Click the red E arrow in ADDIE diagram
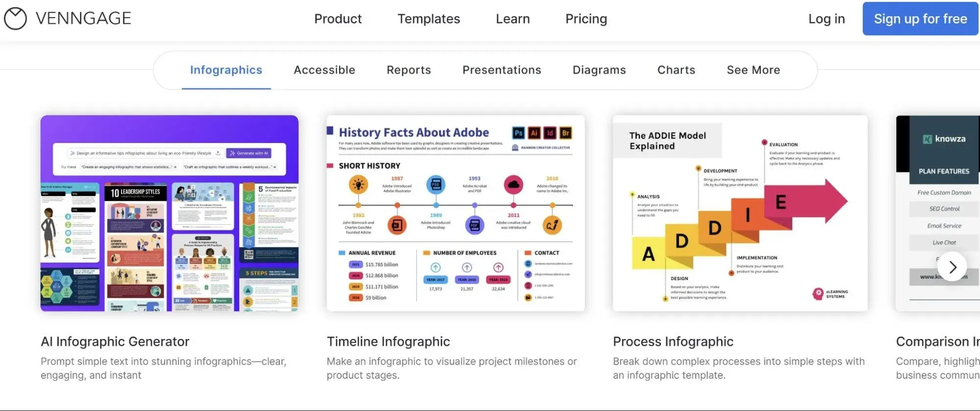This screenshot has width=980, height=411. pyautogui.click(x=805, y=201)
